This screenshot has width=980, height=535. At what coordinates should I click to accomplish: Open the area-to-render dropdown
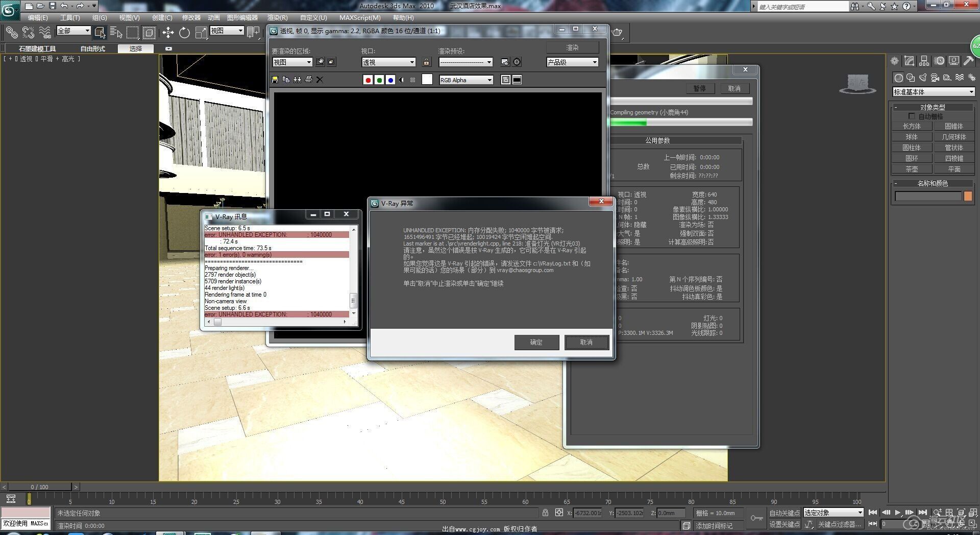point(292,62)
